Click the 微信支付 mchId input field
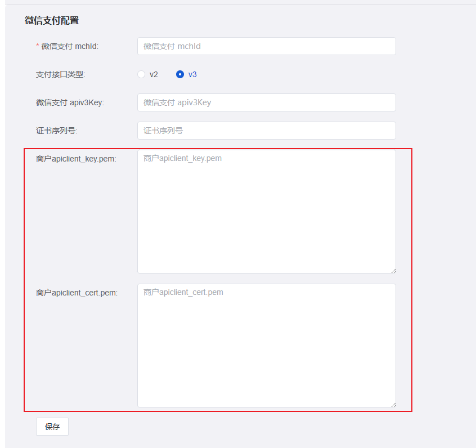 [x=266, y=46]
